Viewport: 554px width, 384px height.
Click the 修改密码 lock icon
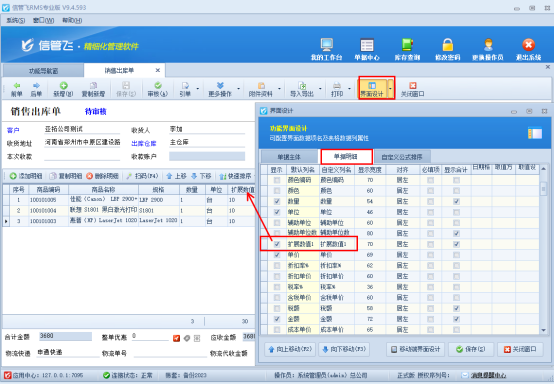coord(448,45)
